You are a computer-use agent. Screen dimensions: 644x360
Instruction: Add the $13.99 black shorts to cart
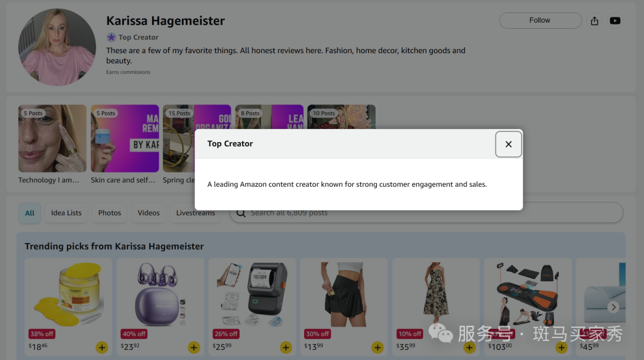(377, 347)
